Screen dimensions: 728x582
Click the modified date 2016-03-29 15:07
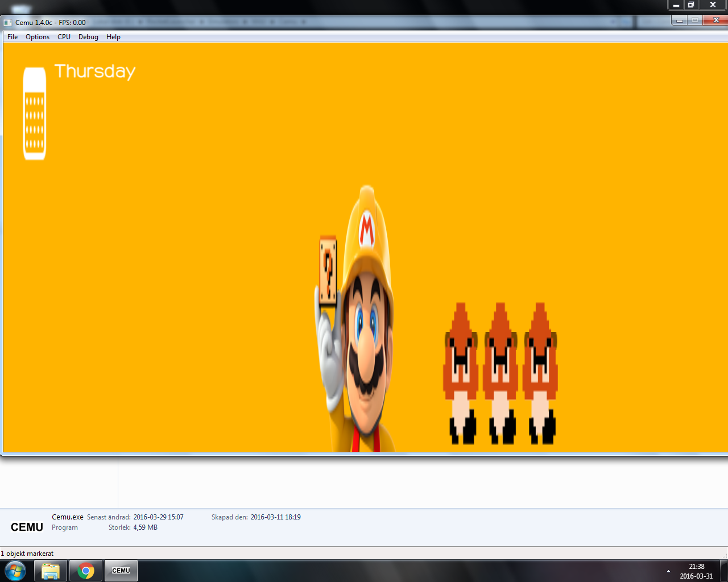tap(159, 517)
